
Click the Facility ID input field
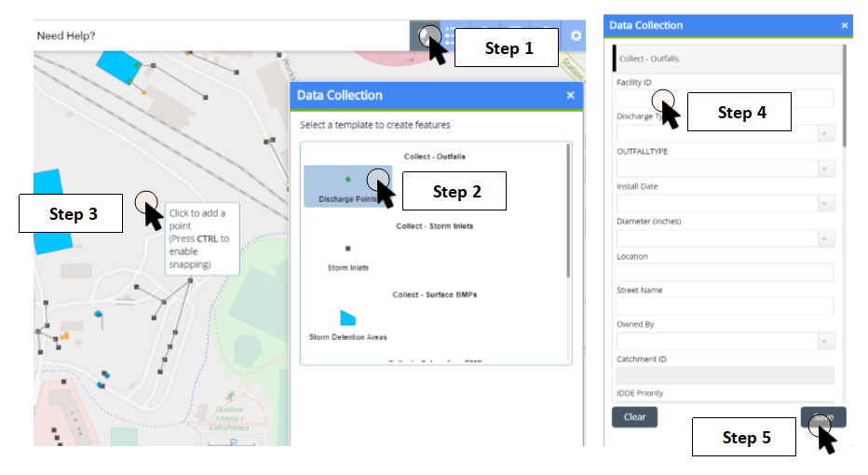point(725,99)
